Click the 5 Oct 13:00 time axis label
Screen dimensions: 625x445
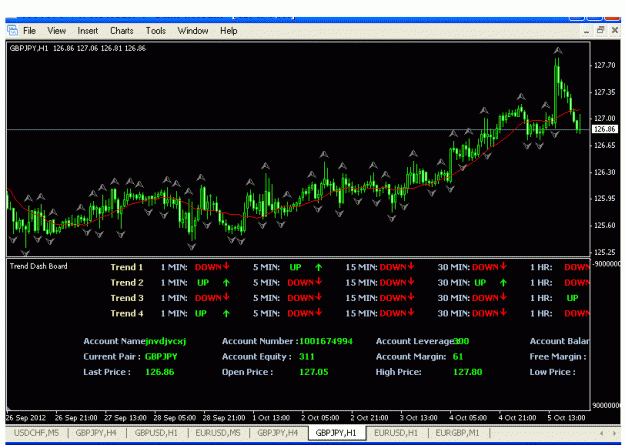tap(566, 418)
